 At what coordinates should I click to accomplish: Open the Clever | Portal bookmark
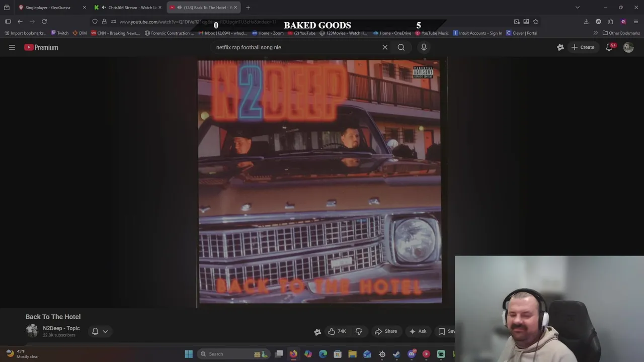pos(522,33)
